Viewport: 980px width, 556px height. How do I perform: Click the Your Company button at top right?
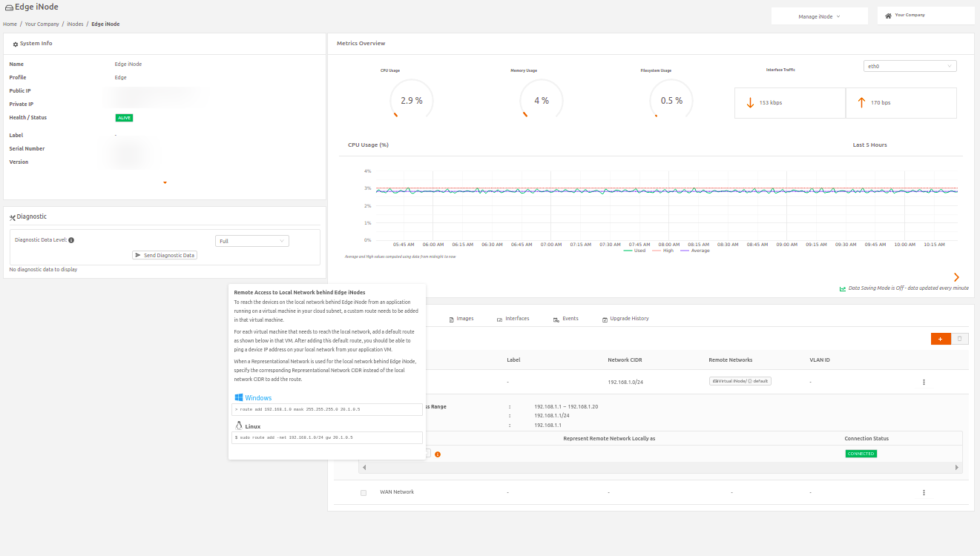(x=926, y=16)
